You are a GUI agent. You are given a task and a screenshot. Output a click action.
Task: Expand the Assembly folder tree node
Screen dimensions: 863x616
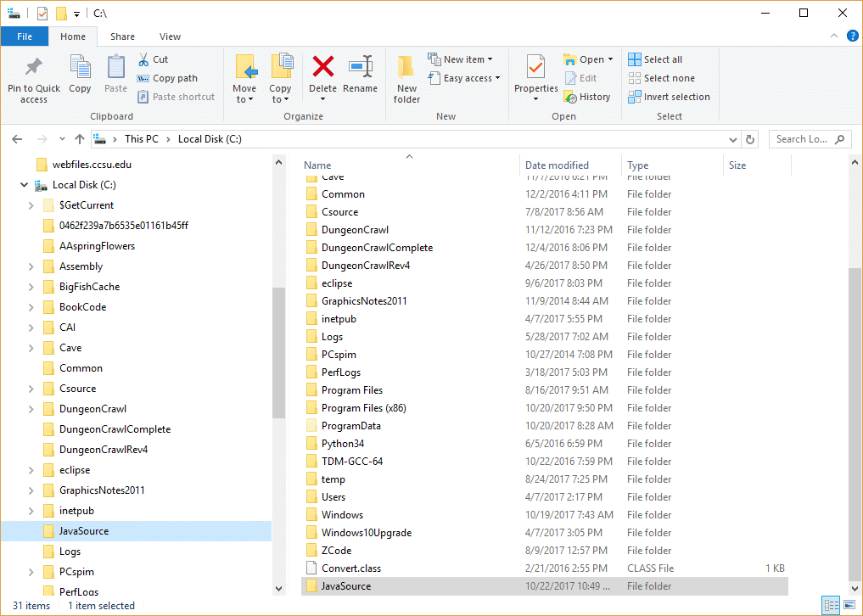click(31, 266)
